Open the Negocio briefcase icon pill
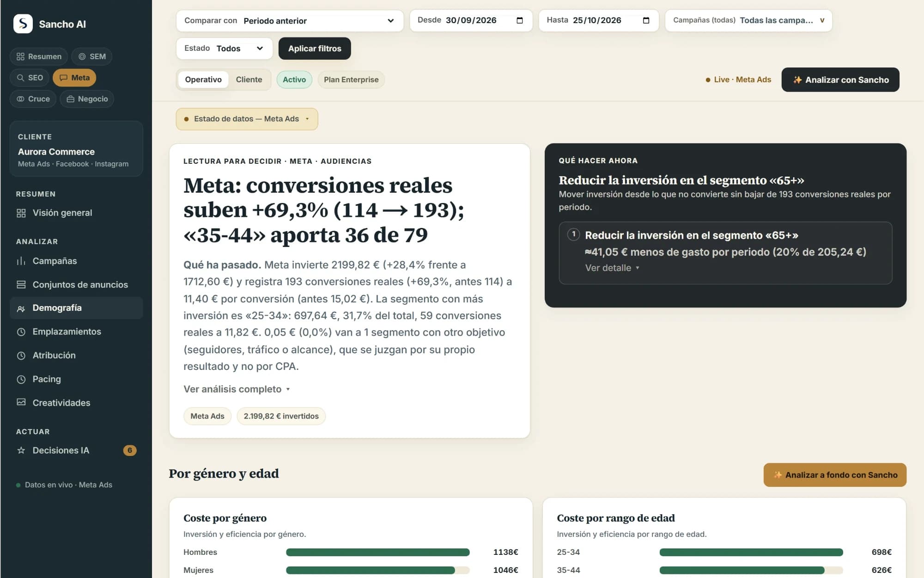The height and width of the screenshot is (578, 924). coord(87,99)
